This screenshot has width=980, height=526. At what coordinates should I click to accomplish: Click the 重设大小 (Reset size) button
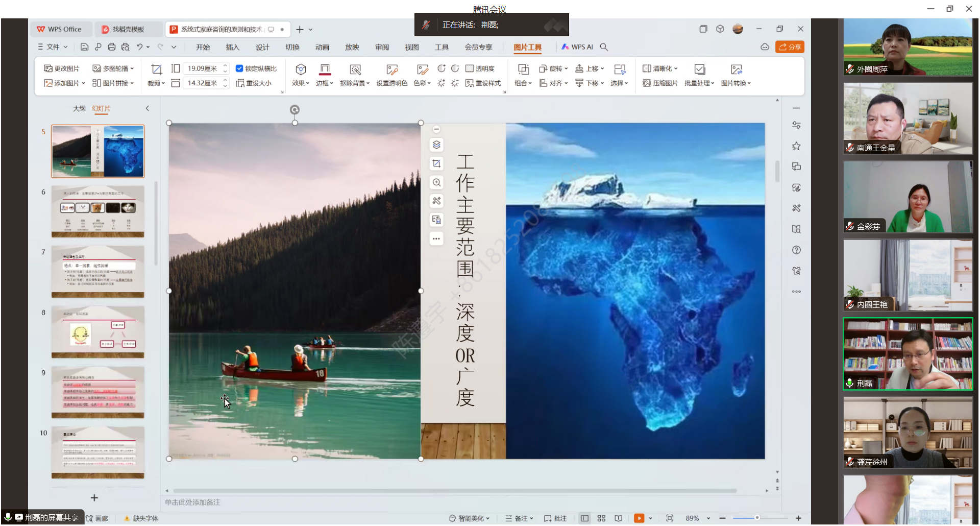[254, 83]
